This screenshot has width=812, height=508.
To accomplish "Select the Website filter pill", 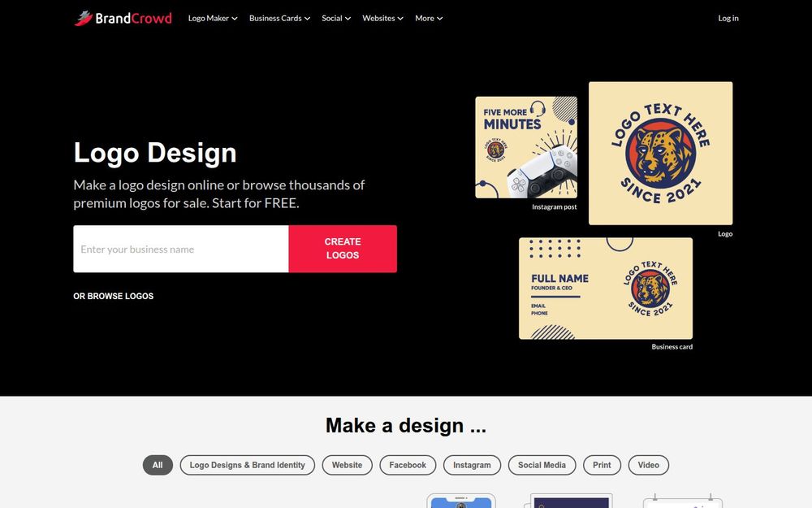I will coord(347,465).
